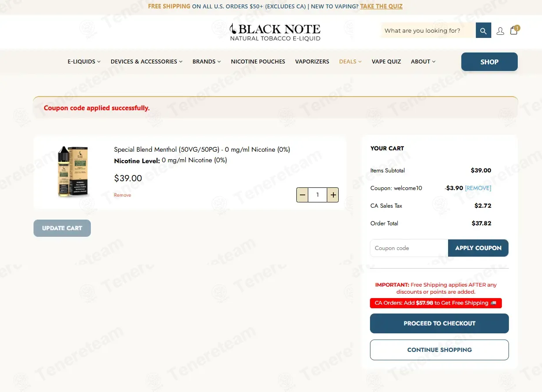Open Special Blend Menthol product title link
Image resolution: width=542 pixels, height=392 pixels.
click(202, 149)
